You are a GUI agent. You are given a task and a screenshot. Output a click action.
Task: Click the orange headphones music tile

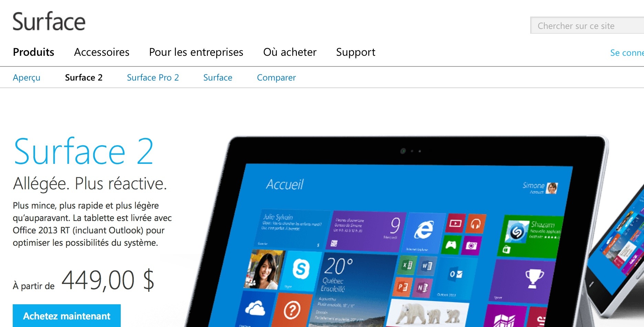tap(476, 224)
